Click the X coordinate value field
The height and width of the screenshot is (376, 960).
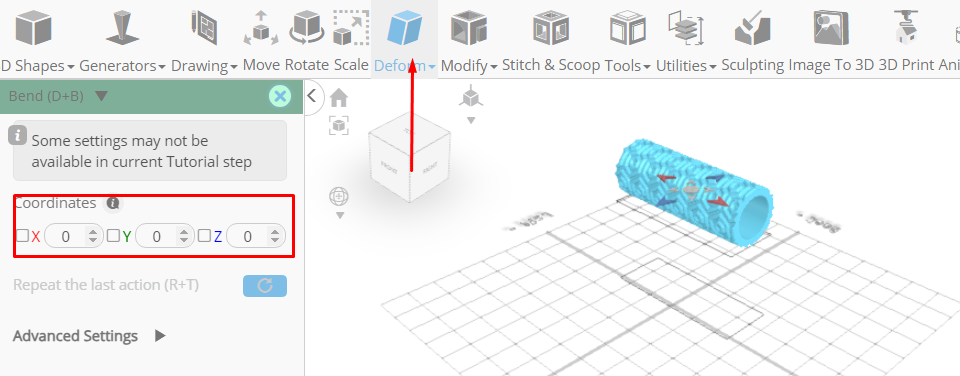73,236
